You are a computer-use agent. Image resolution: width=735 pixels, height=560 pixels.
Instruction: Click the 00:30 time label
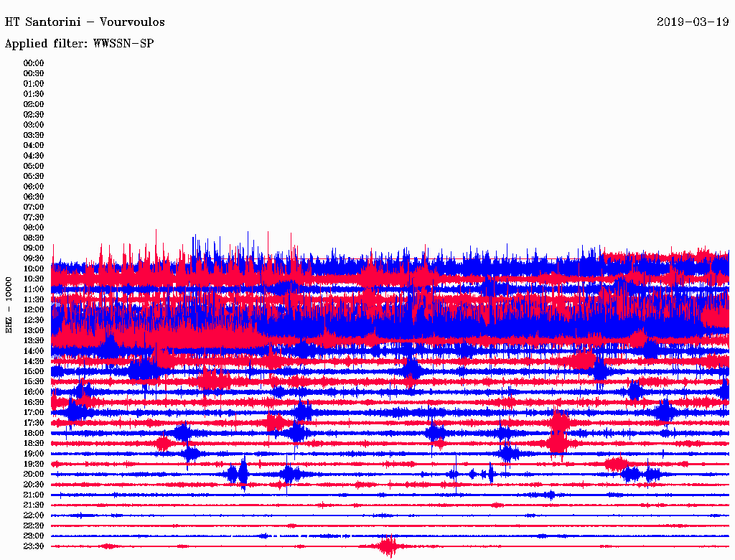(x=34, y=73)
